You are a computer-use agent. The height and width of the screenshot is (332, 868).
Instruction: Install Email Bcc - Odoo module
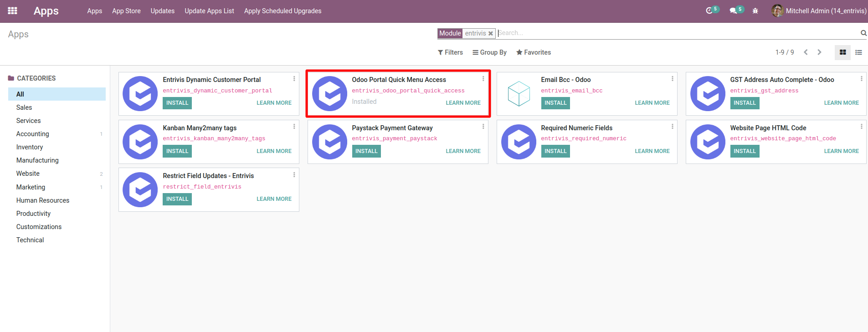tap(555, 103)
